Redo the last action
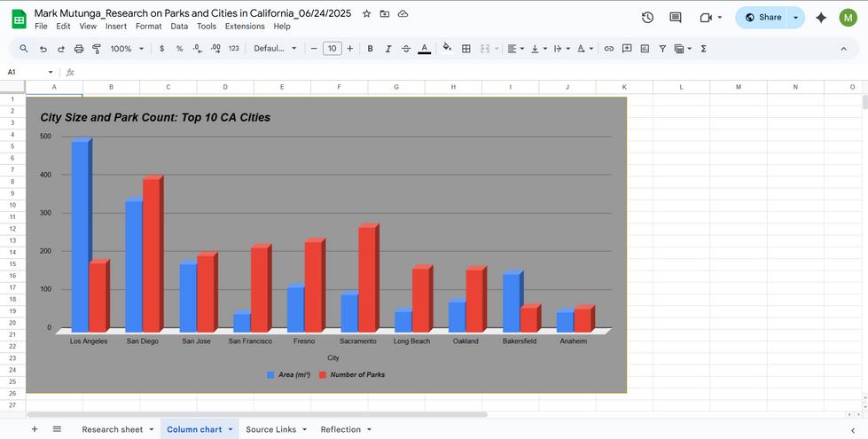The image size is (868, 439). pos(61,49)
